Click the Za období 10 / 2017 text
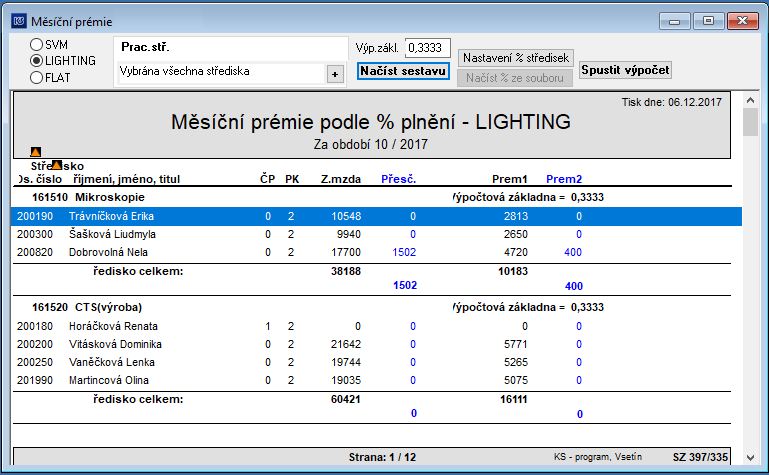The height and width of the screenshot is (475, 769). coord(371,145)
